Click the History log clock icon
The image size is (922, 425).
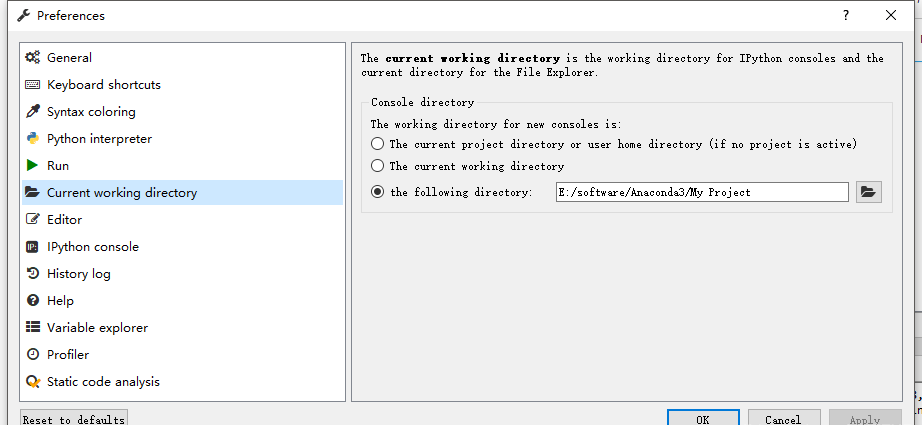(32, 274)
